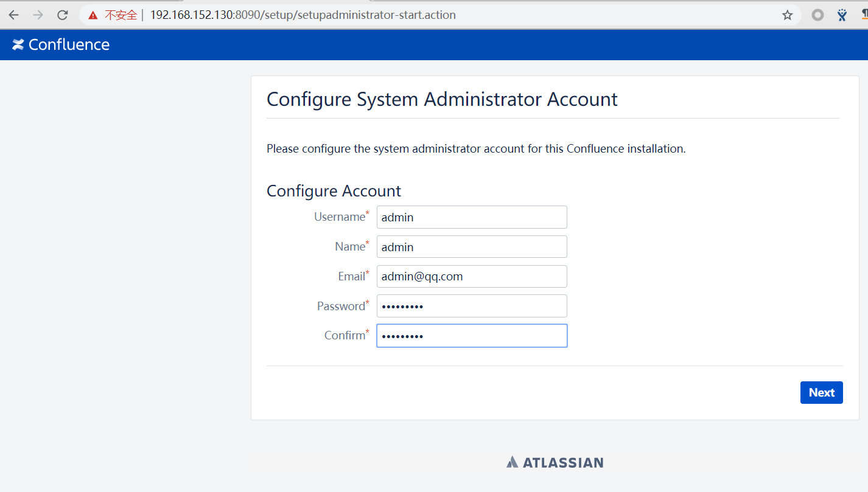
Task: Click the Next button
Action: (x=822, y=392)
